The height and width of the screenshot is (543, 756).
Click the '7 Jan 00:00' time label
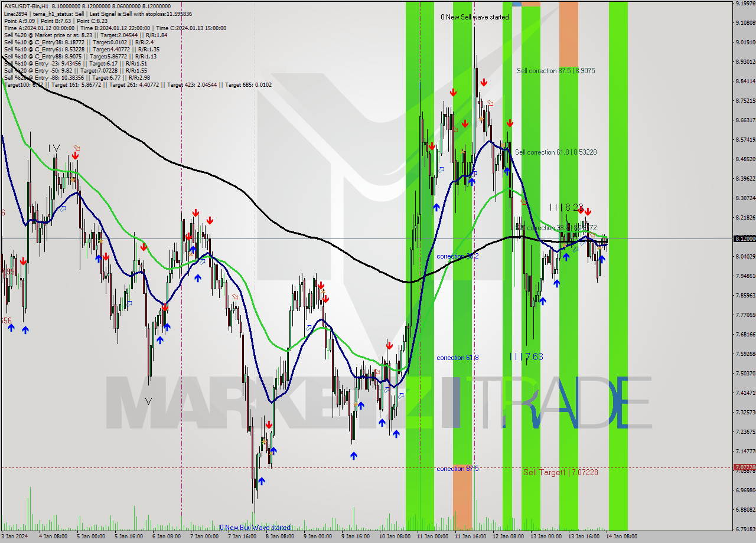(204, 537)
